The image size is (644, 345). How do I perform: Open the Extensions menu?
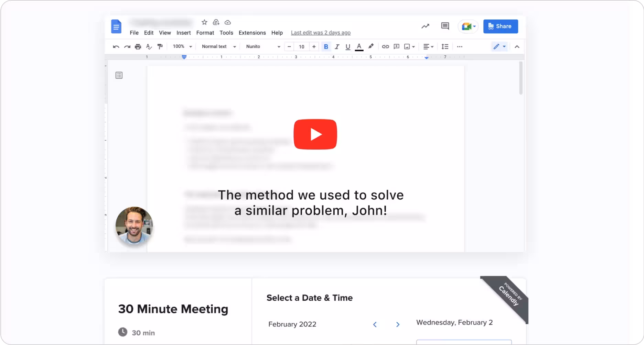coord(252,33)
